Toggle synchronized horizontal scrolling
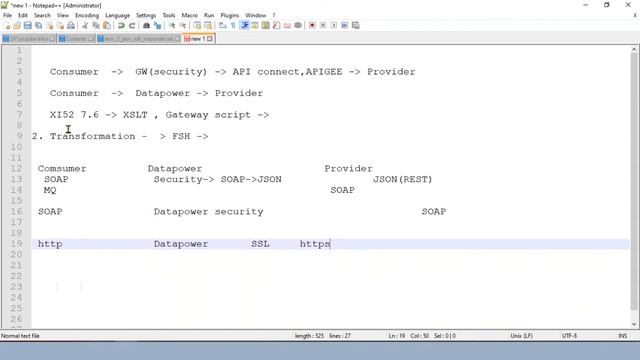This screenshot has height=360, width=640. [x=208, y=25]
